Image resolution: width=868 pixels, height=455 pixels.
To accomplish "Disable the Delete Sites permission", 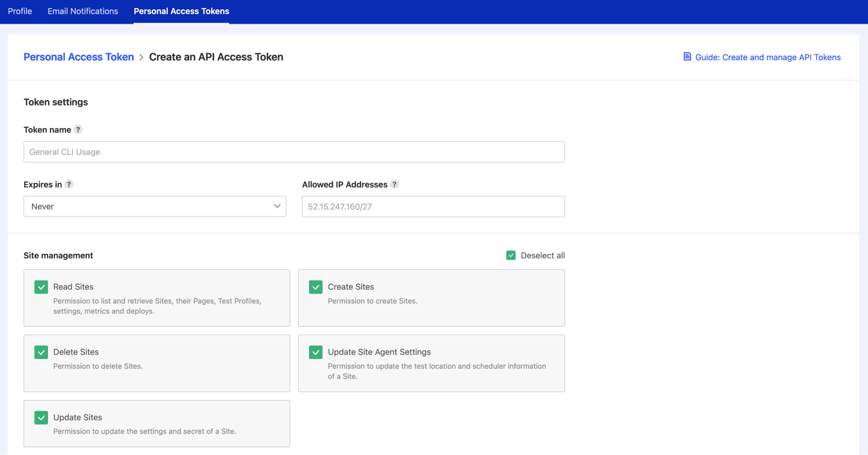I will point(41,352).
